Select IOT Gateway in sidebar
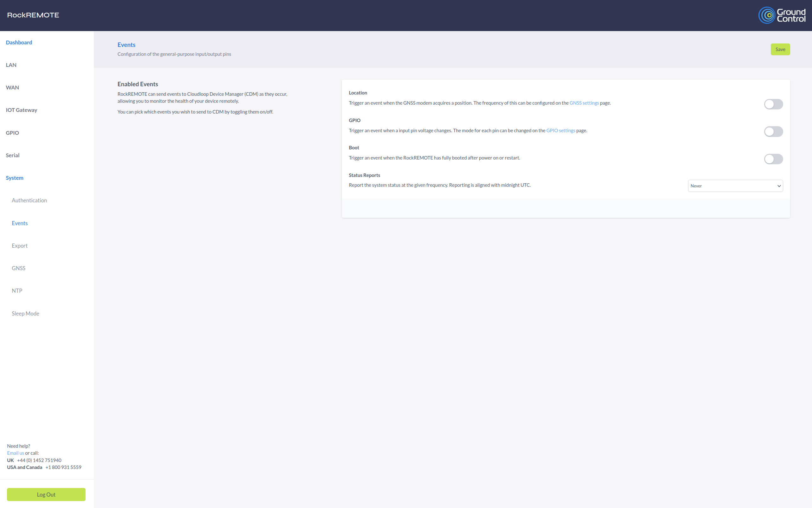 22,110
